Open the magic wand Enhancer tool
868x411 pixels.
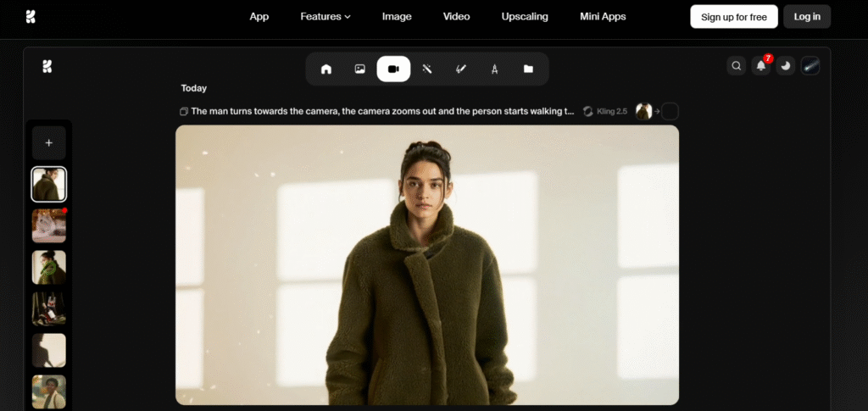click(x=427, y=69)
